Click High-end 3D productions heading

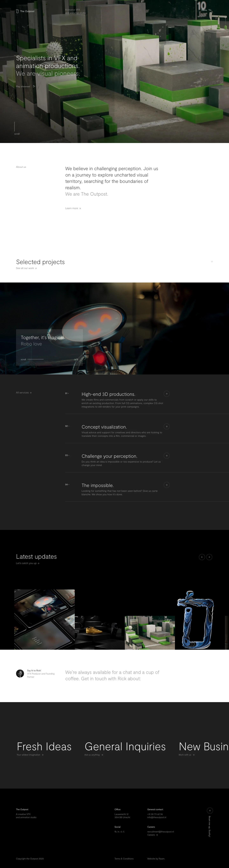click(108, 394)
